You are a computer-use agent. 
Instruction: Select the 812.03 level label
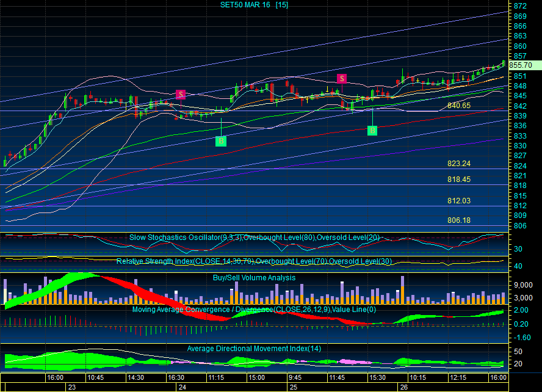pos(459,201)
